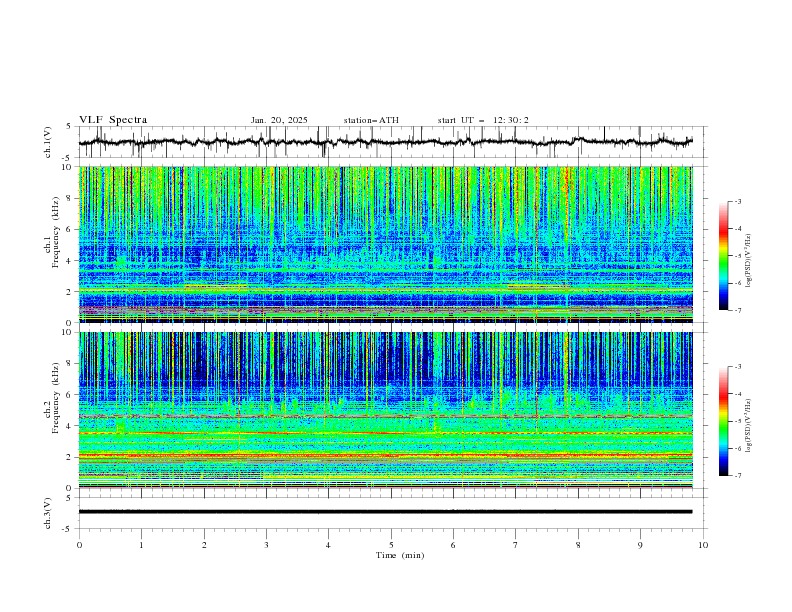Screen dimensions: 792x612
Task: Click inside the ch.2 spectrogram panel
Action: click(x=385, y=410)
